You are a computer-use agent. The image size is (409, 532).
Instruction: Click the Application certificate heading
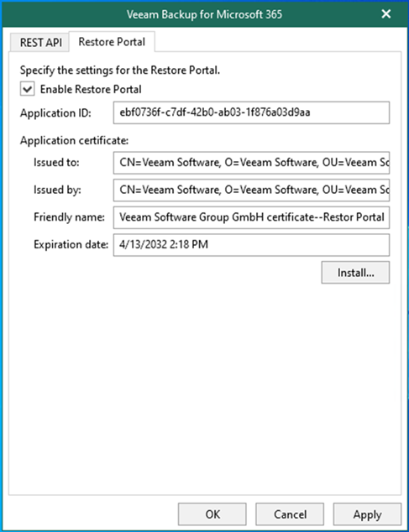pyautogui.click(x=74, y=140)
